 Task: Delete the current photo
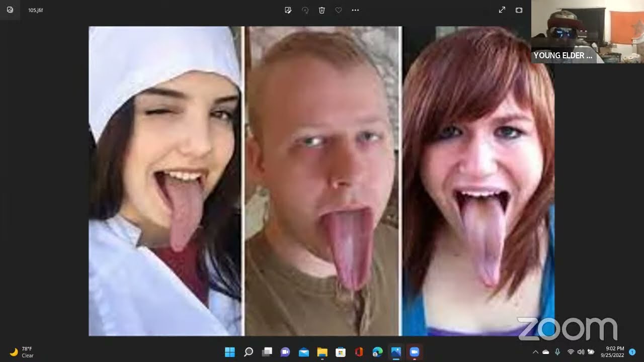pyautogui.click(x=322, y=10)
